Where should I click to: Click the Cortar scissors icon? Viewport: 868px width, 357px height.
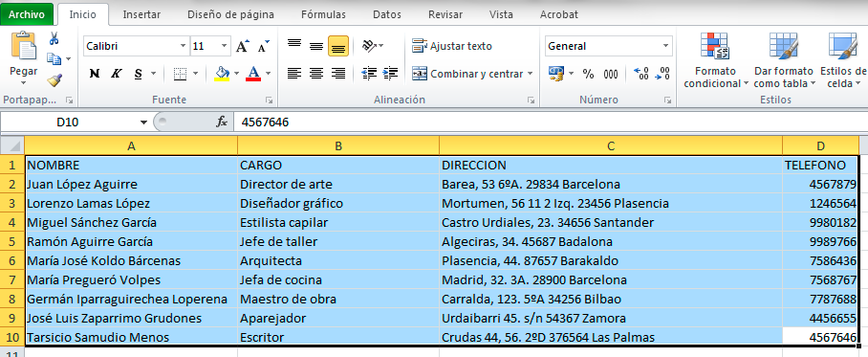click(54, 39)
